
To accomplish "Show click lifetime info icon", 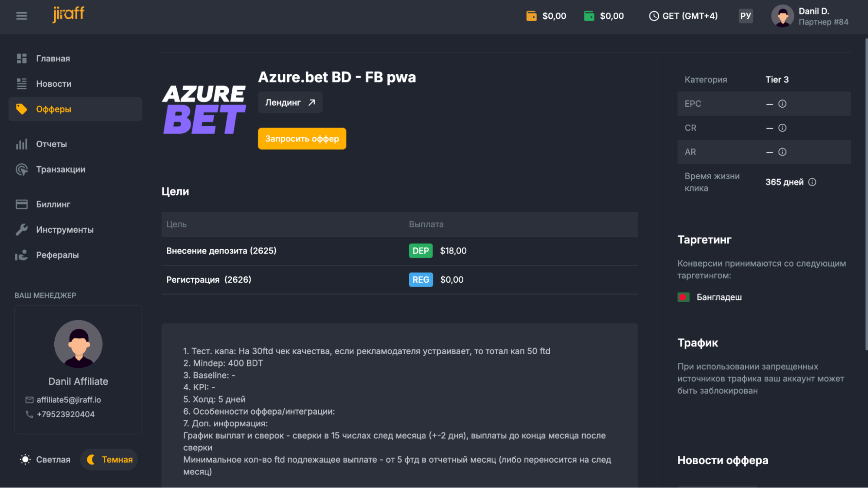I will pos(812,182).
